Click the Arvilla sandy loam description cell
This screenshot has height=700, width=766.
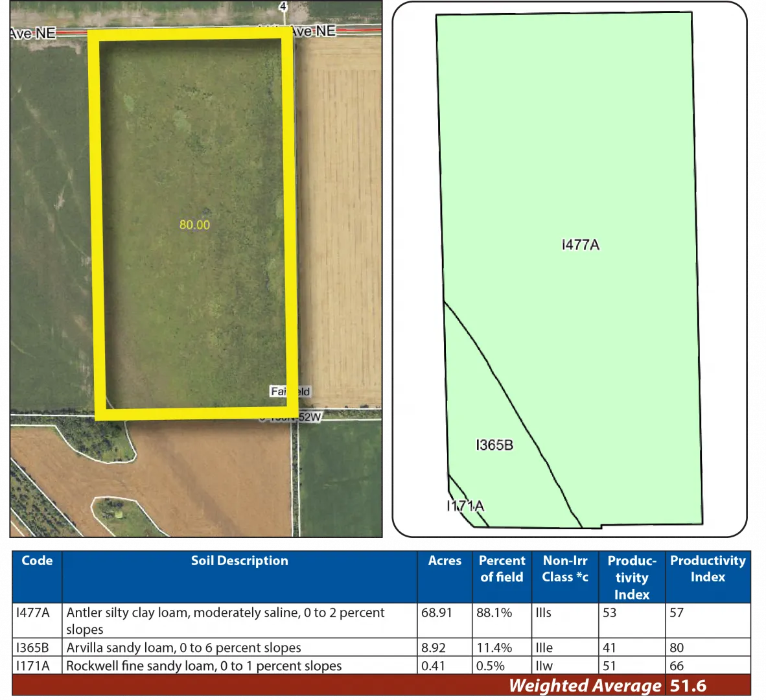pyautogui.click(x=183, y=647)
